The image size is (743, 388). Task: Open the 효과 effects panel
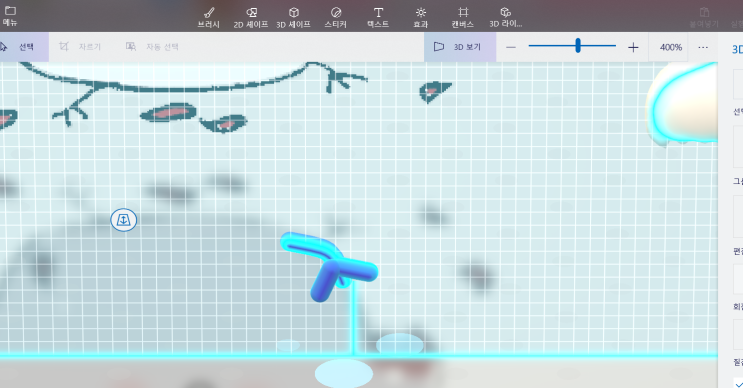(420, 17)
